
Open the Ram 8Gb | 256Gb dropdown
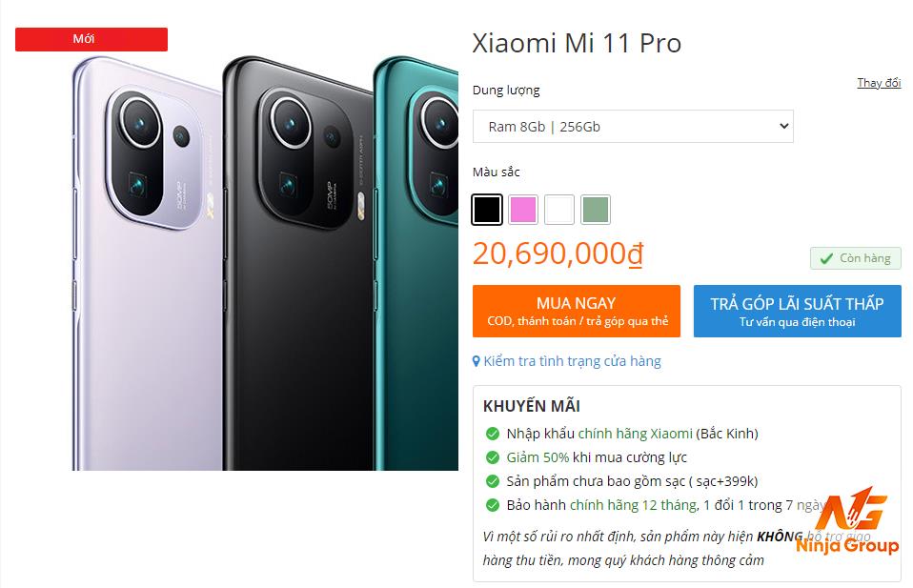pos(633,127)
